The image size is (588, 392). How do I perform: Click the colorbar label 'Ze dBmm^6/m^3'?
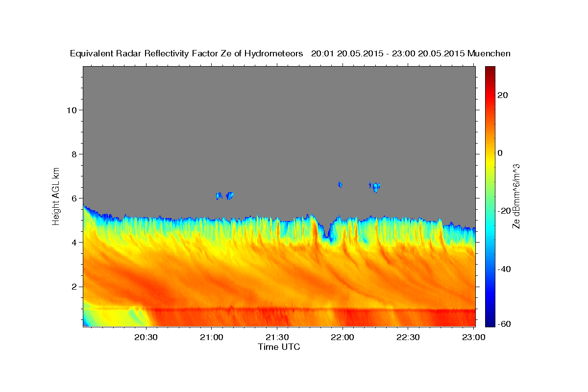coord(516,196)
